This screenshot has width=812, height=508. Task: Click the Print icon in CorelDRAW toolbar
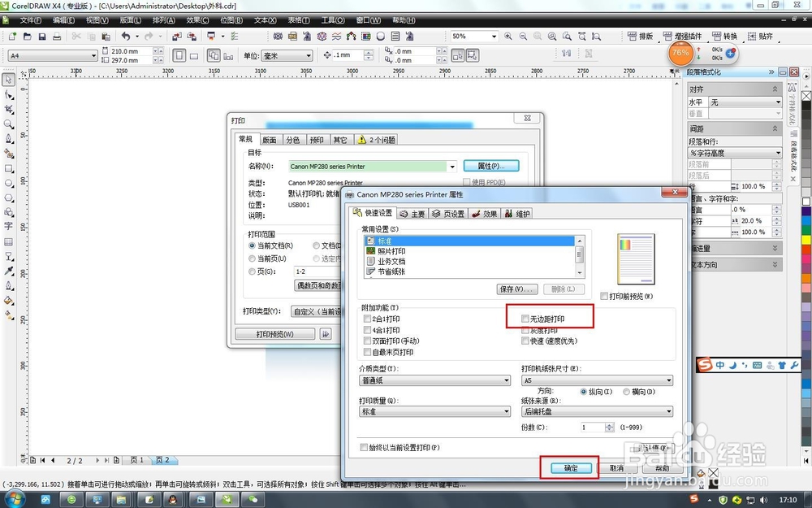pyautogui.click(x=57, y=37)
